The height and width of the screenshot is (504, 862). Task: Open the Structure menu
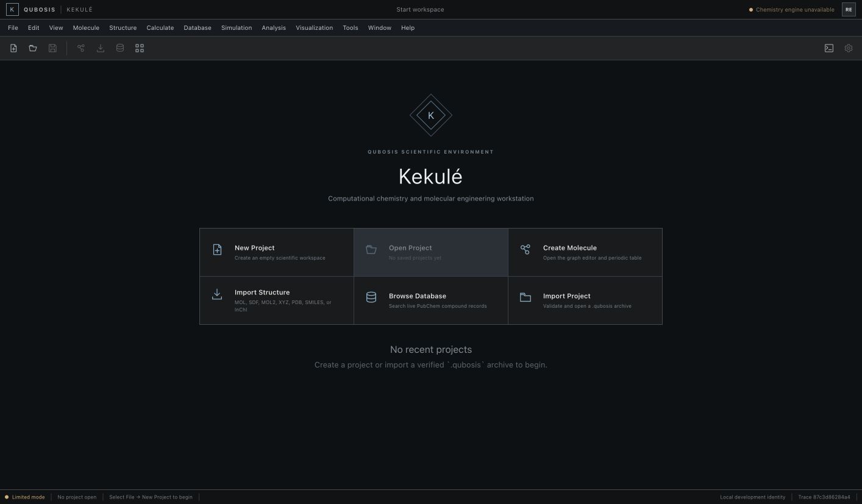(123, 28)
